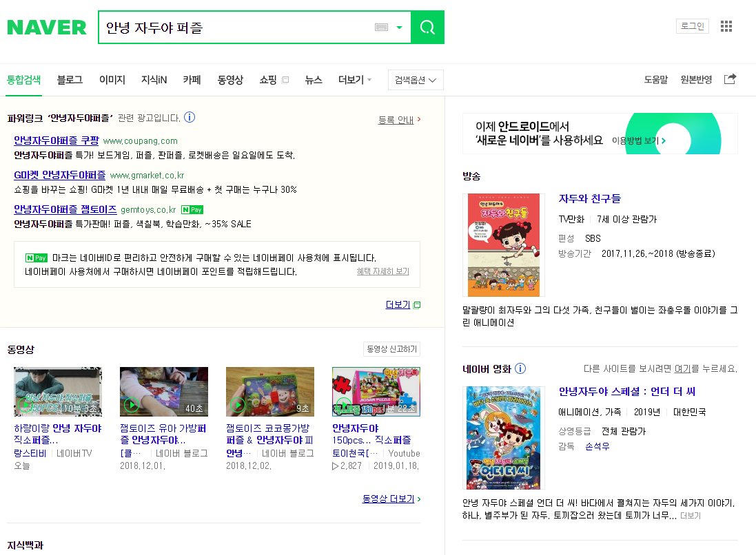756x555 pixels.
Task: Click the new window icon beside 쇼핑 tab
Action: pyautogui.click(x=285, y=80)
